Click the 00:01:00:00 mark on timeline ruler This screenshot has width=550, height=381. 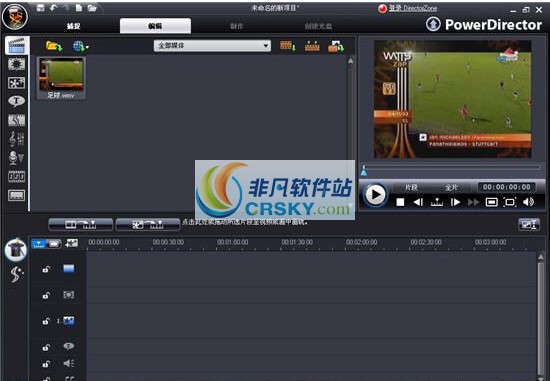232,242
